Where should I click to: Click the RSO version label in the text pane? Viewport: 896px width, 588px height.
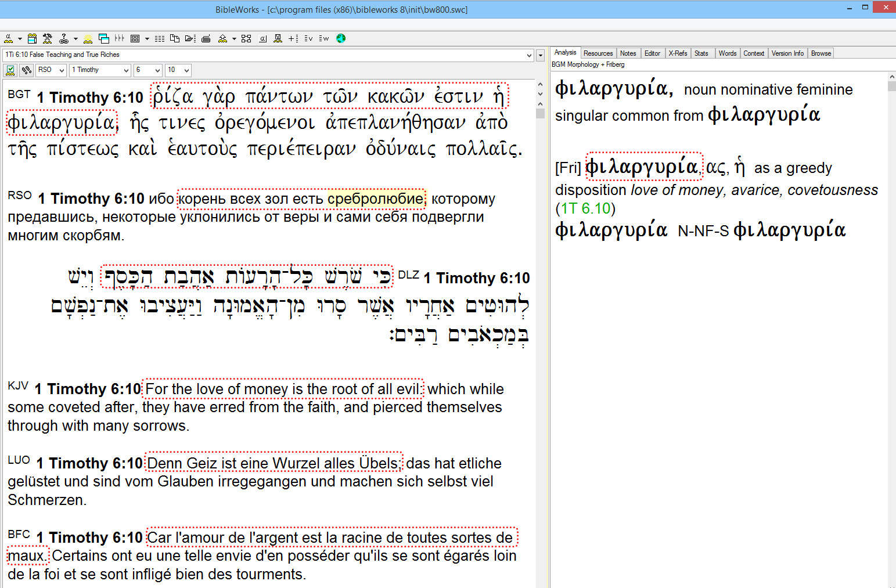pos(20,196)
